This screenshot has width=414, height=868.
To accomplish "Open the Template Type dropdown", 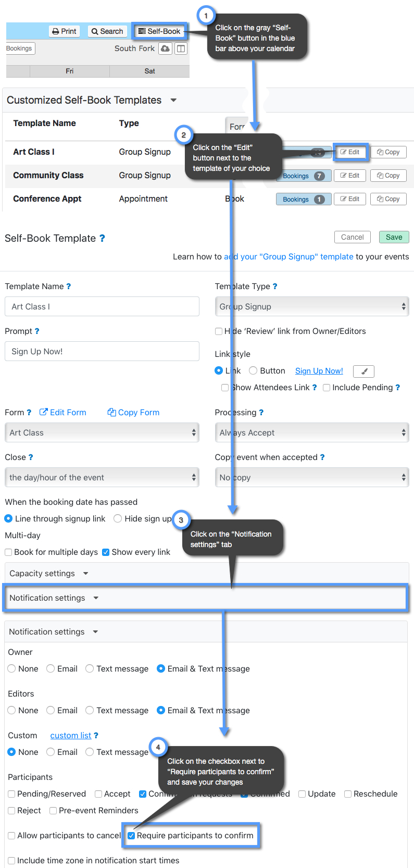I will point(311,306).
